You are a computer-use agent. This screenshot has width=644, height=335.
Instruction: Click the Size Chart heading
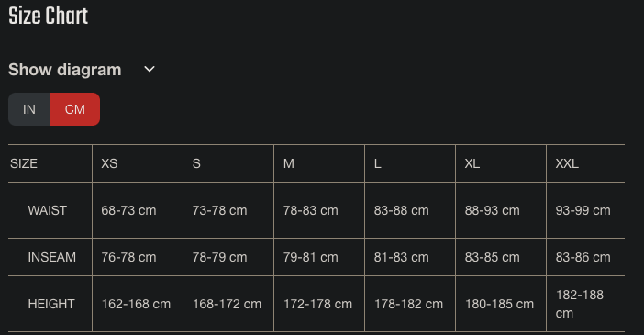click(49, 16)
